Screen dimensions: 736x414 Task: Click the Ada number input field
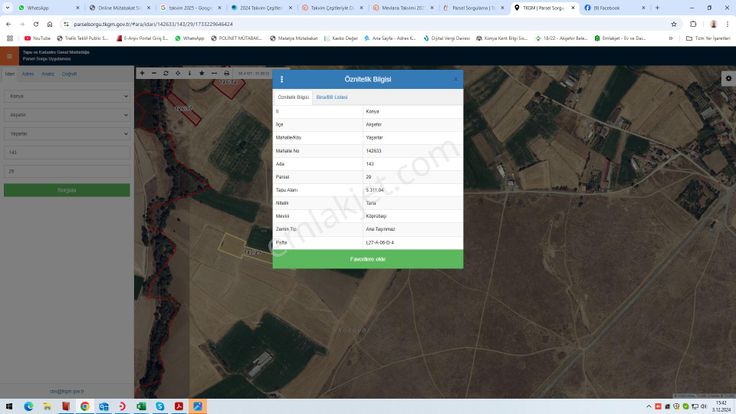point(67,152)
